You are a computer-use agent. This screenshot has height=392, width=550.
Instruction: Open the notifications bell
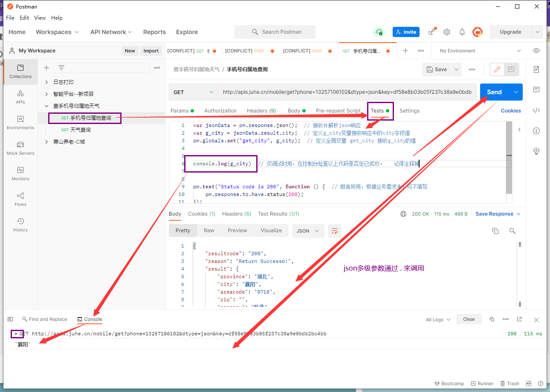pos(462,32)
